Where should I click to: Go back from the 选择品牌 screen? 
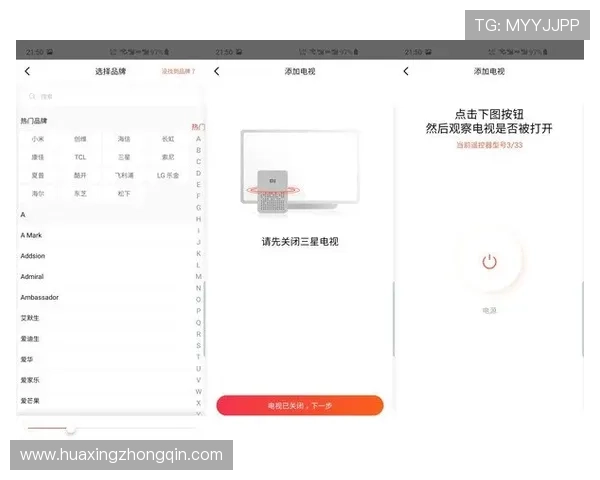tap(27, 71)
